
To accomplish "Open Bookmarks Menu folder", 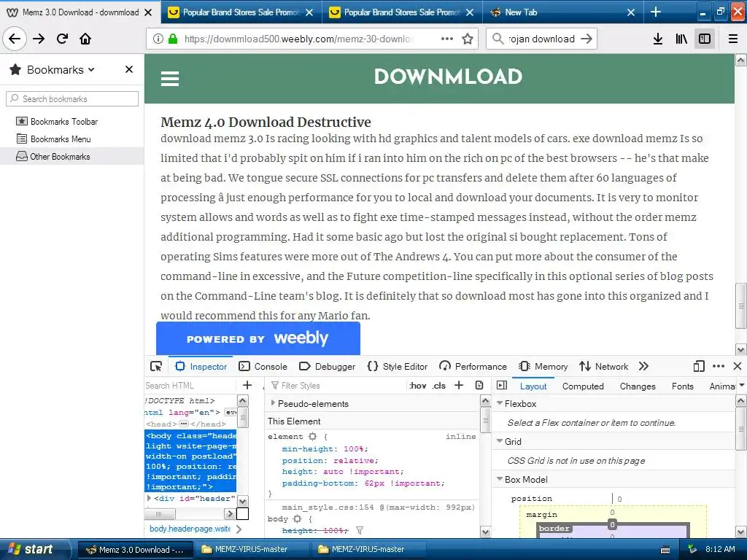I will (53, 139).
